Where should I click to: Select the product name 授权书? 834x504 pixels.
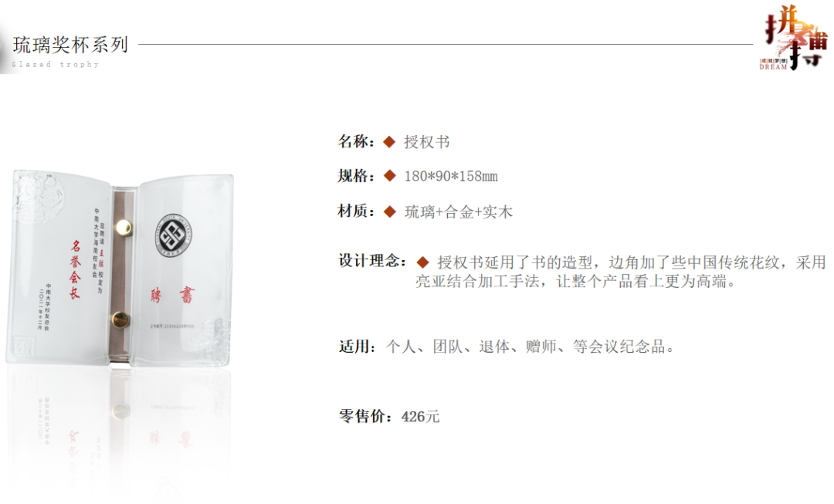point(426,142)
